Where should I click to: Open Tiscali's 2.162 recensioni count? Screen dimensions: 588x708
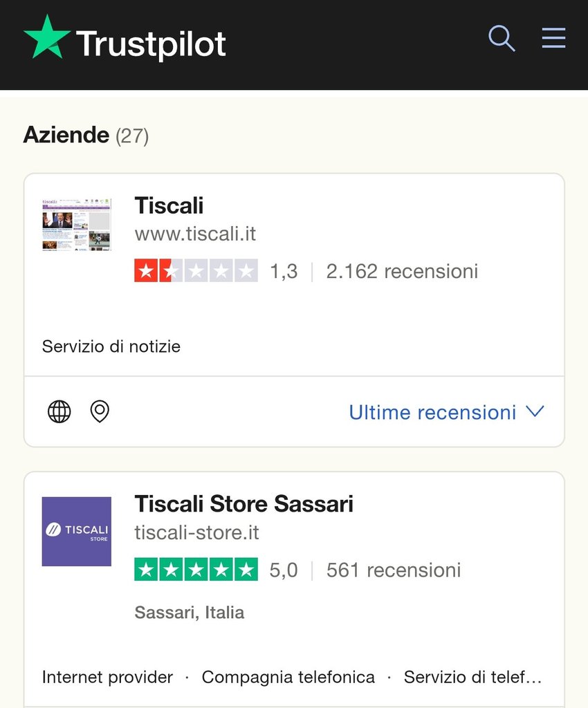pyautogui.click(x=402, y=271)
